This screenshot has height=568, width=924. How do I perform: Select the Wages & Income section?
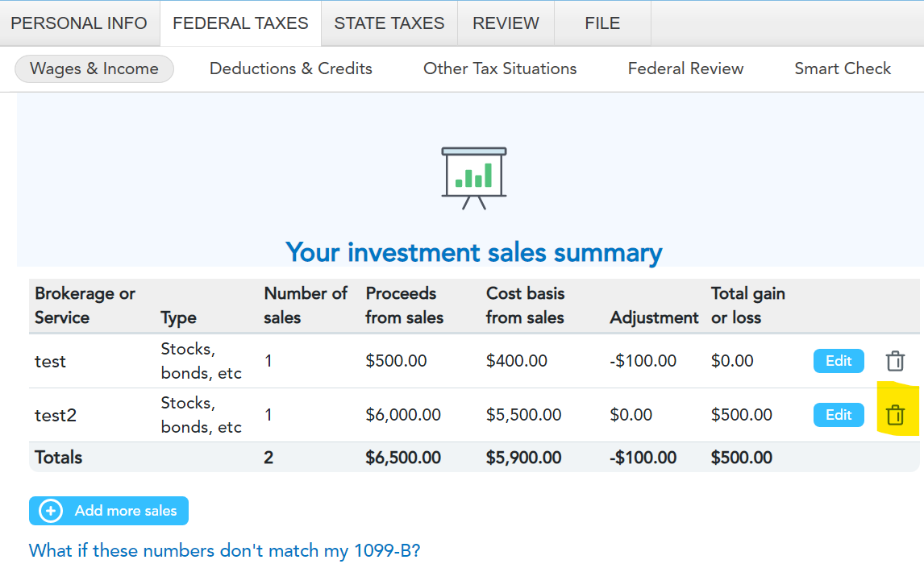point(94,69)
